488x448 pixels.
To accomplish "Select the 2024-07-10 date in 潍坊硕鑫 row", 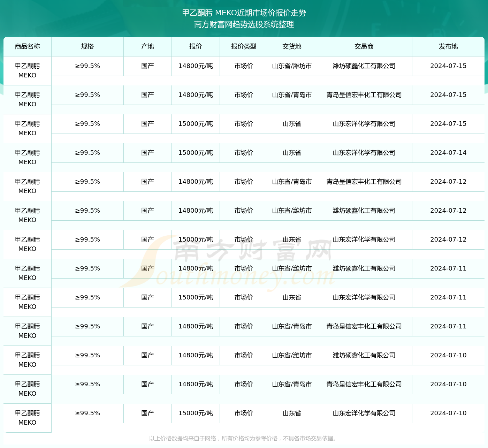I will [448, 355].
